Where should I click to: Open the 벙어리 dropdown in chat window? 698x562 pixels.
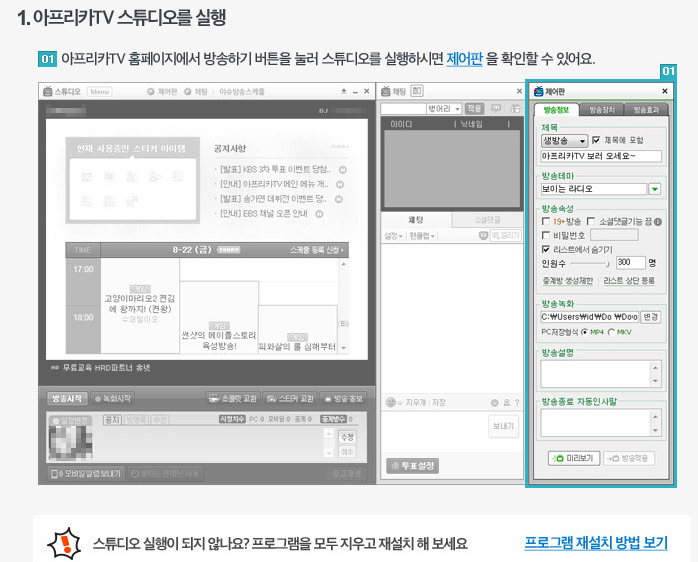point(443,109)
